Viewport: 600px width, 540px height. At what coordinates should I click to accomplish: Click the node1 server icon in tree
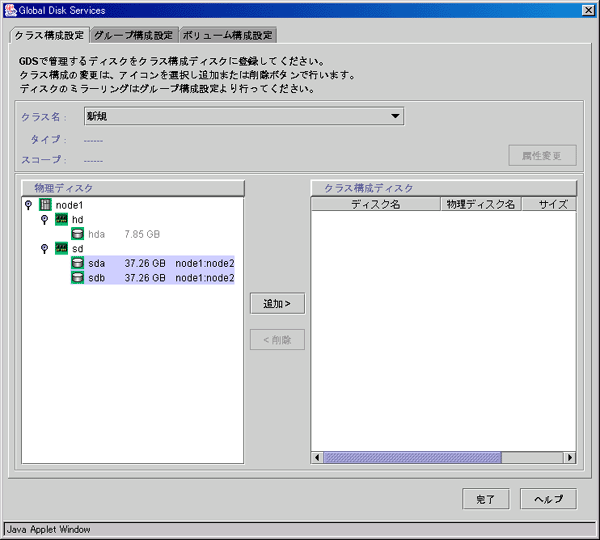click(44, 205)
